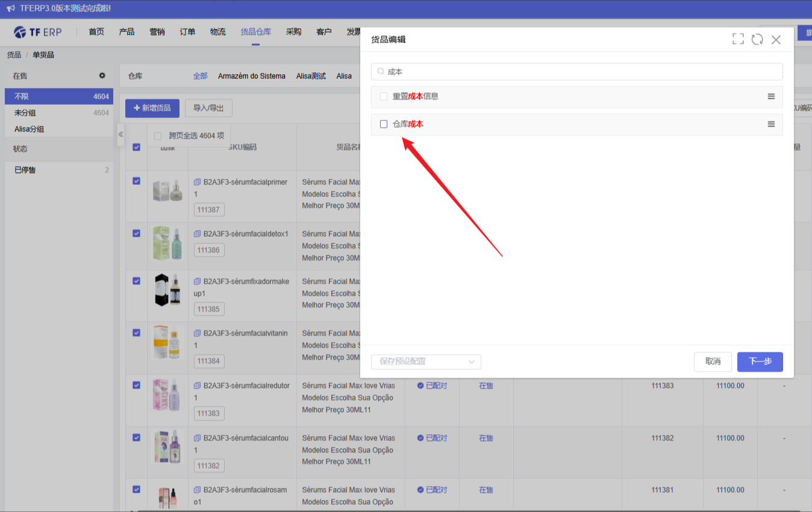Select the 已停售 status filter in the sidebar
The image size is (812, 512).
(59, 170)
